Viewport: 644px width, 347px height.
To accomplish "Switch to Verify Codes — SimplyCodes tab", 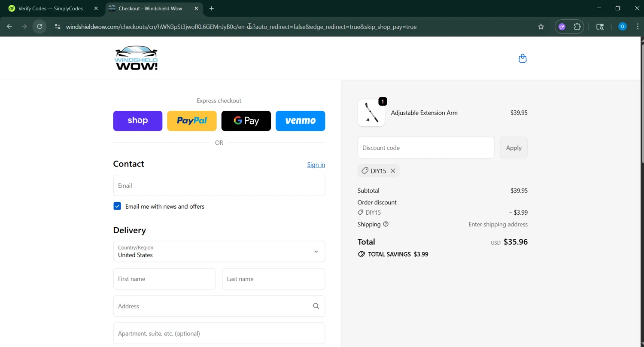I will pos(52,9).
